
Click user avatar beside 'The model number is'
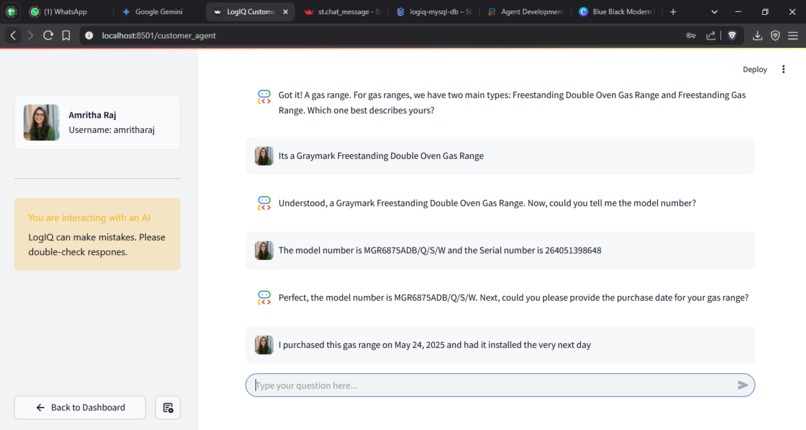(264, 250)
